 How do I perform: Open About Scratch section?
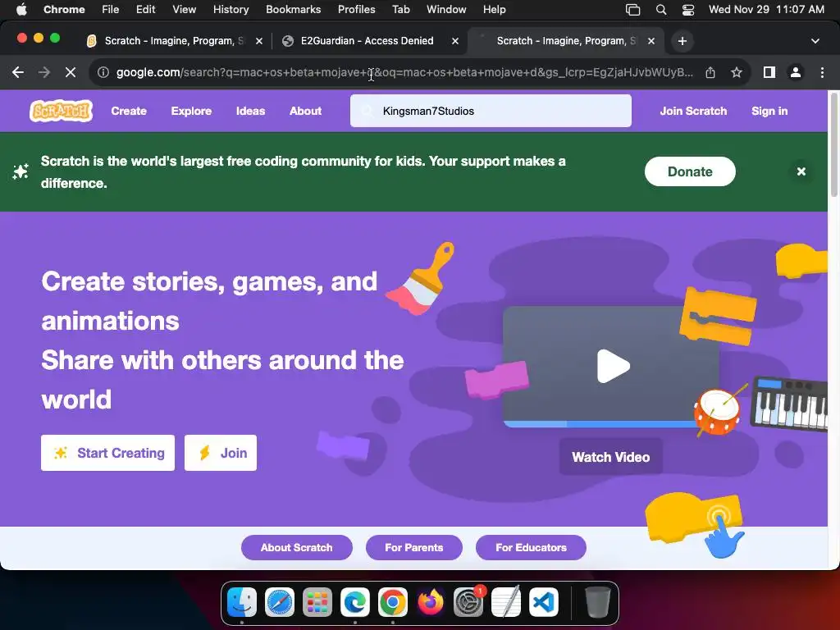pyautogui.click(x=297, y=547)
